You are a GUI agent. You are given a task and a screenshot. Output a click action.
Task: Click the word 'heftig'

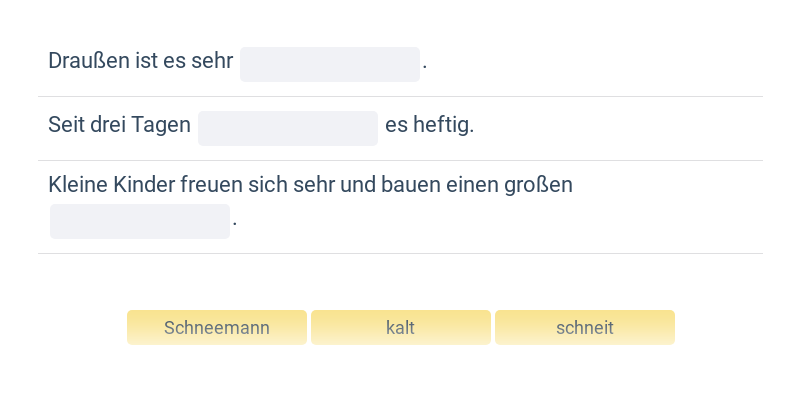click(x=441, y=126)
